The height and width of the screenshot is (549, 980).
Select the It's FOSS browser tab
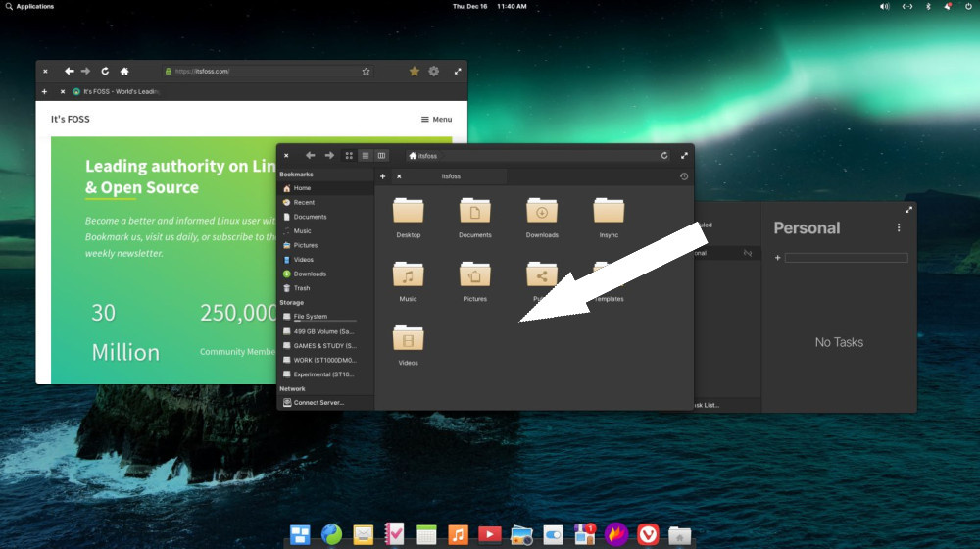coord(117,91)
